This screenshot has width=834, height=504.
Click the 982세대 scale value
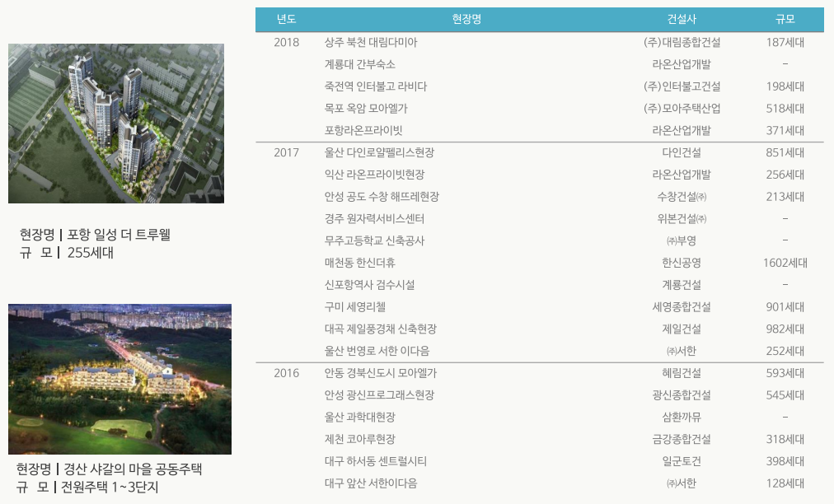pos(785,329)
